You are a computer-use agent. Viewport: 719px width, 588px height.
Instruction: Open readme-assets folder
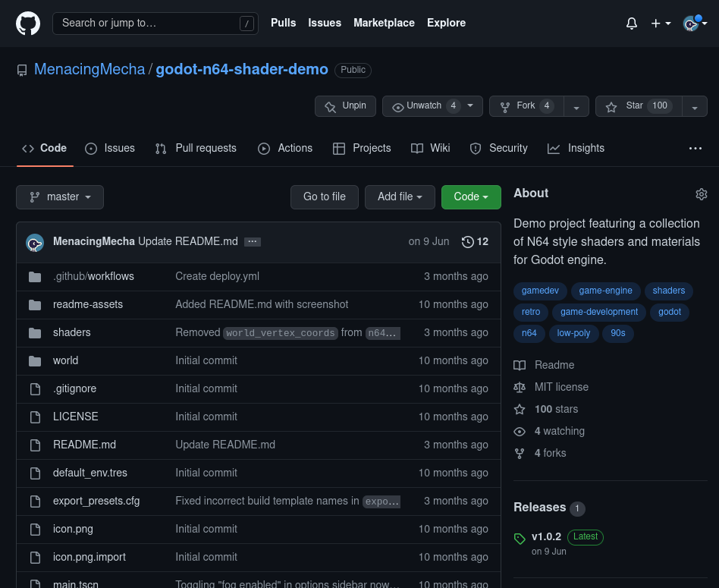coord(87,304)
